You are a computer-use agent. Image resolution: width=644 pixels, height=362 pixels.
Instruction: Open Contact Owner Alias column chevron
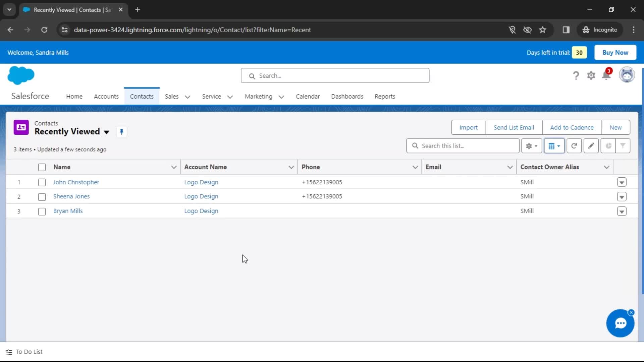coord(606,167)
